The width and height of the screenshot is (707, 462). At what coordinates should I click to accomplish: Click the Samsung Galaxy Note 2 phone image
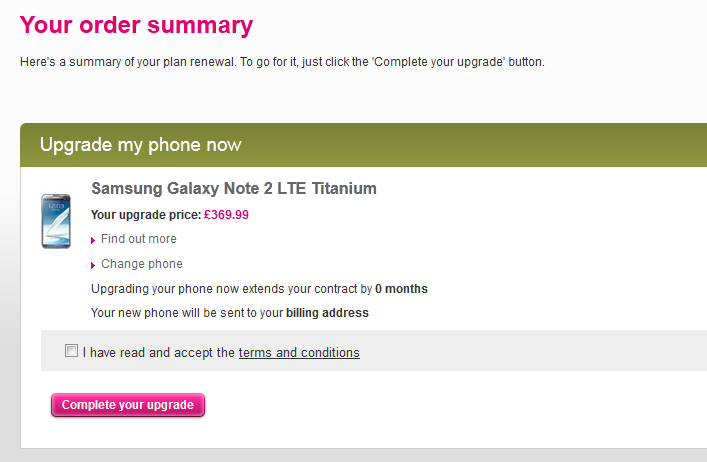click(x=56, y=221)
